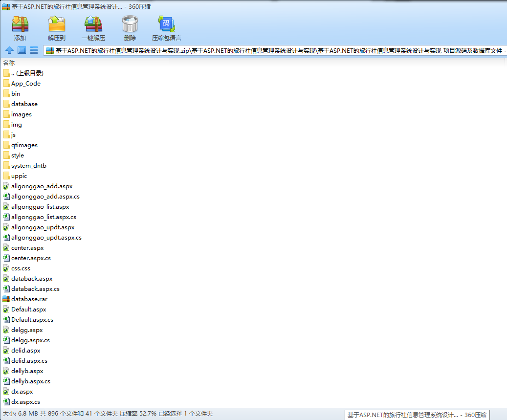
Task: Select the img folder icon
Action: (6, 125)
